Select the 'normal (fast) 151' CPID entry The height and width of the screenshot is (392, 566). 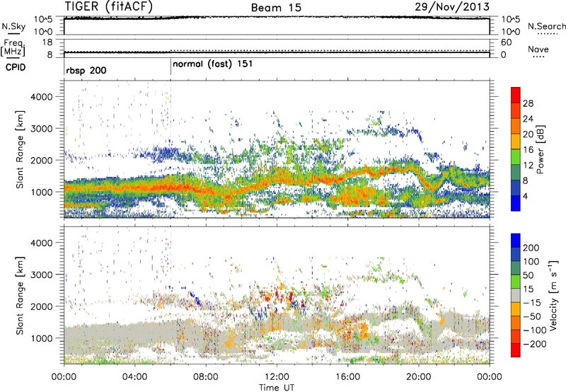pyautogui.click(x=213, y=64)
